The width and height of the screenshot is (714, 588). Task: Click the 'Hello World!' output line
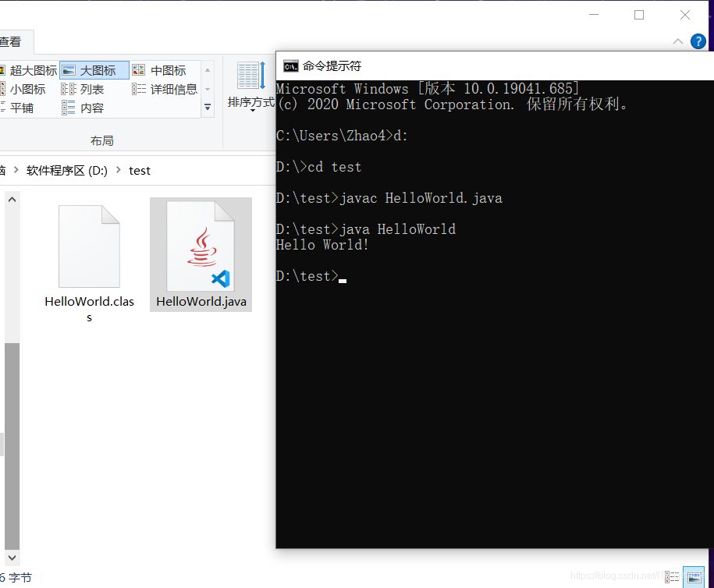click(322, 245)
